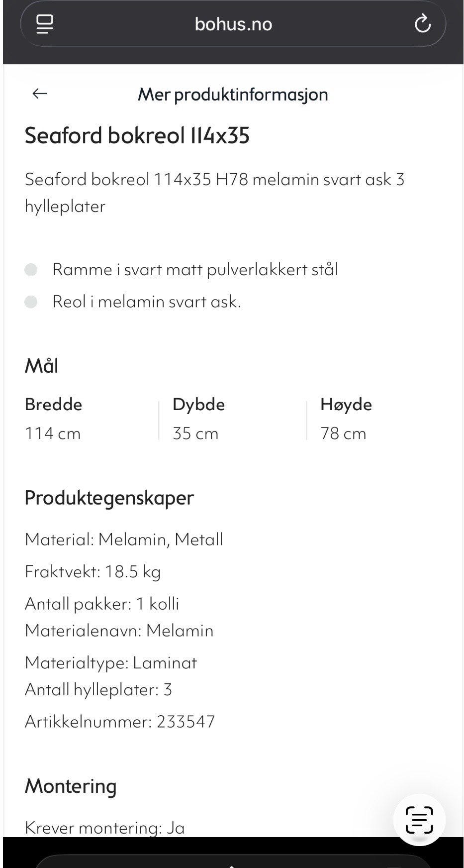Select the title 'Seaford bokreol 114x35'
This screenshot has width=464, height=868.
138,135
